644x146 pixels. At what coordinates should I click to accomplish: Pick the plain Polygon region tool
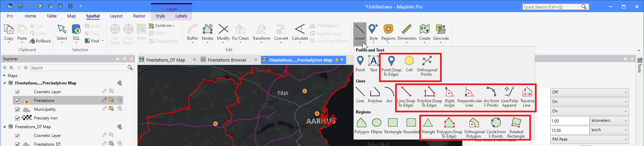pos(362,126)
